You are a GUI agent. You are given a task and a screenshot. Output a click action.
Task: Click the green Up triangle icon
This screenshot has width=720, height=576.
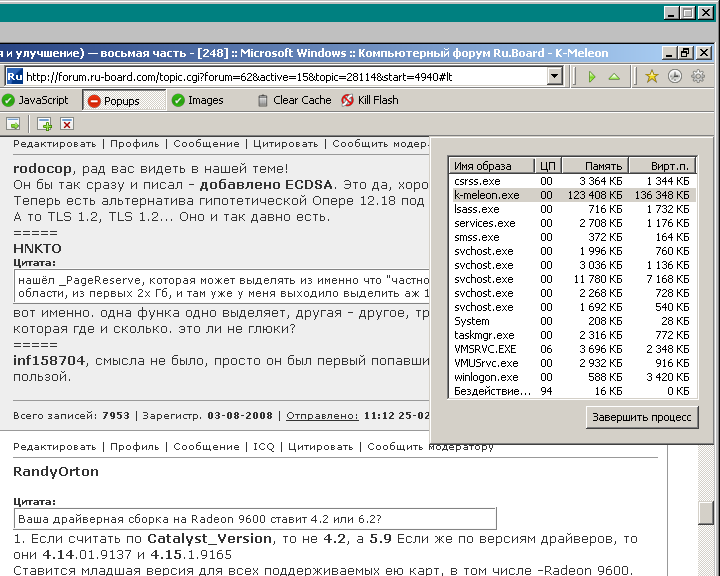(x=614, y=77)
